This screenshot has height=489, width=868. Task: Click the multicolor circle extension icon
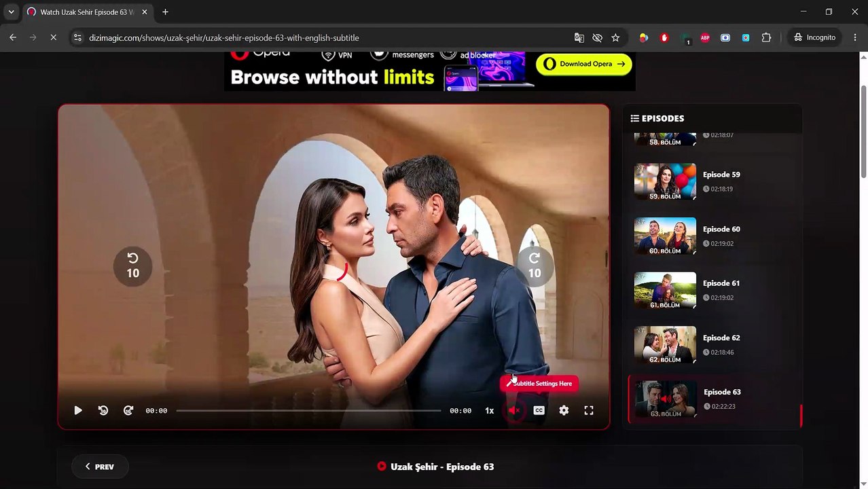pos(644,37)
